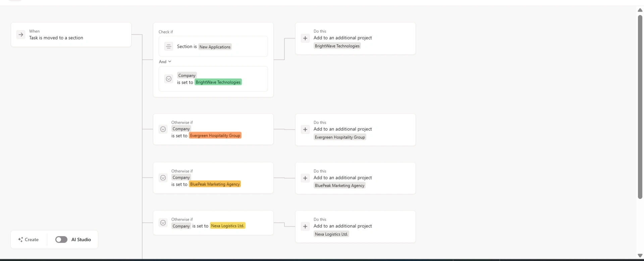The width and height of the screenshot is (644, 261).
Task: Click the sparkle Create icon
Action: pos(20,240)
